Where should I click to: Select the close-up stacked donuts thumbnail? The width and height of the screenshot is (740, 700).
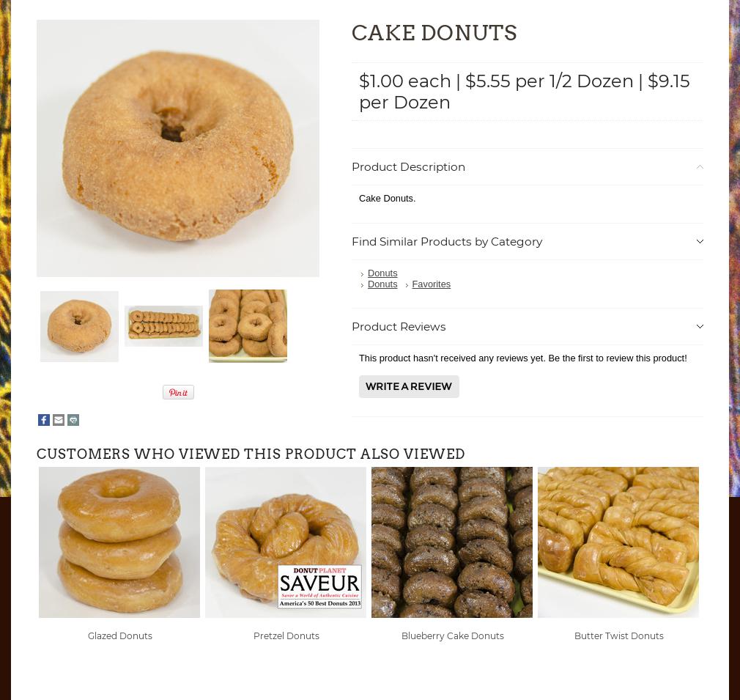coord(248,326)
